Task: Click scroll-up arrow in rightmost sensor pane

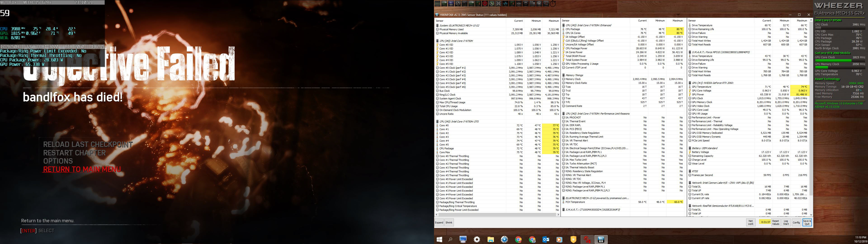Action: (811, 21)
